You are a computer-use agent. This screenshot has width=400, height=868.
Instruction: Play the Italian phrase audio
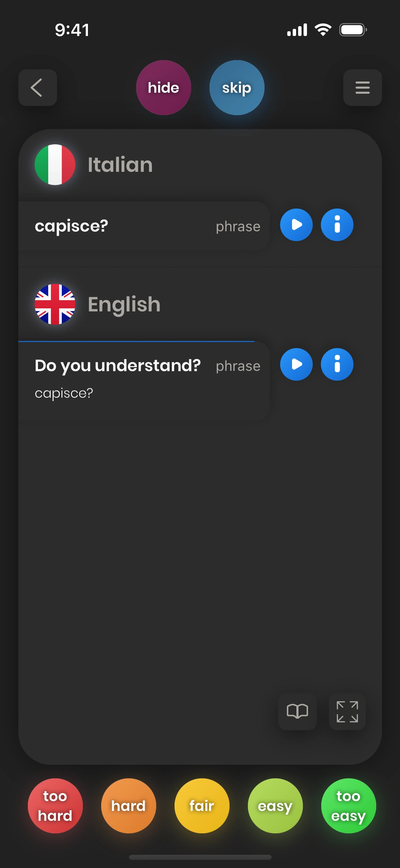(296, 225)
